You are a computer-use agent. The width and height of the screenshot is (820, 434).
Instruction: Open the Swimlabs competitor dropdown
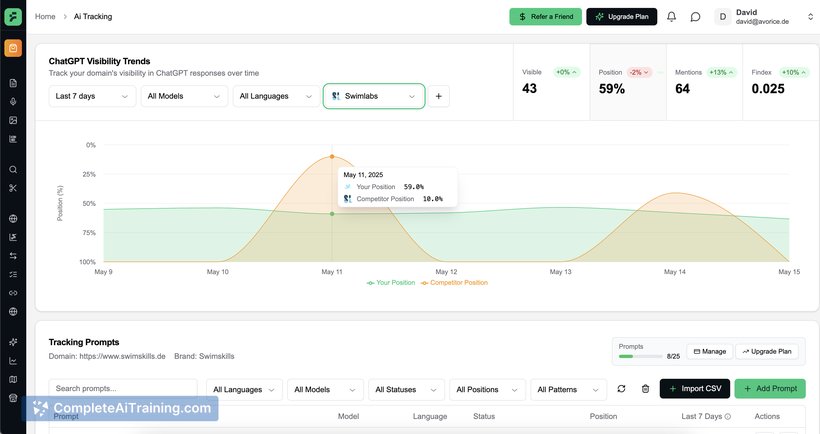[374, 96]
